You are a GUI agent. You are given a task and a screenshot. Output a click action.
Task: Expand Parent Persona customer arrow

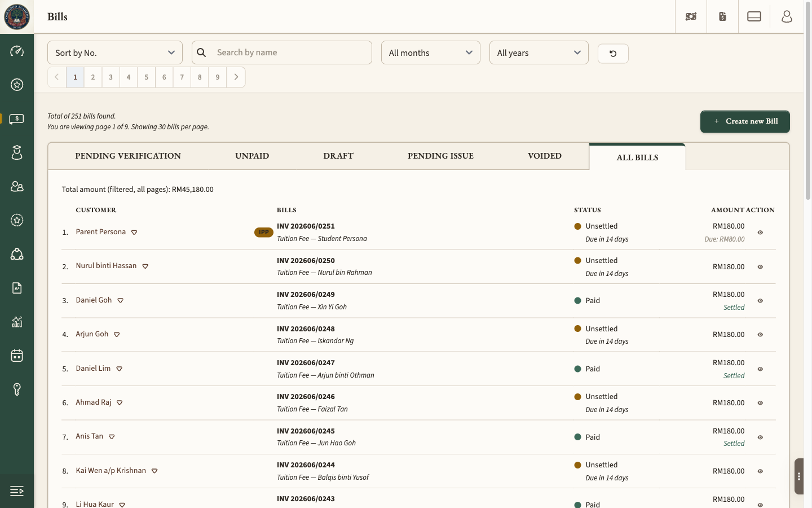(134, 233)
